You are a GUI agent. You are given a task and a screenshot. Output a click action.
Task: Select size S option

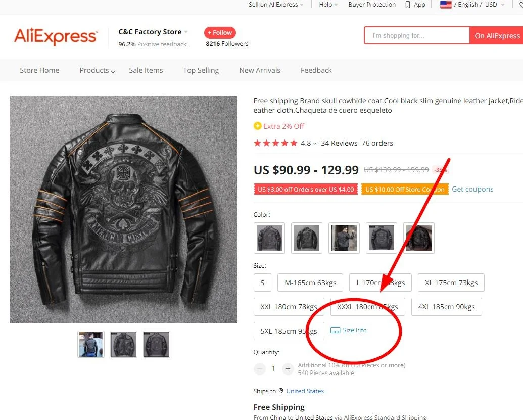[262, 283]
